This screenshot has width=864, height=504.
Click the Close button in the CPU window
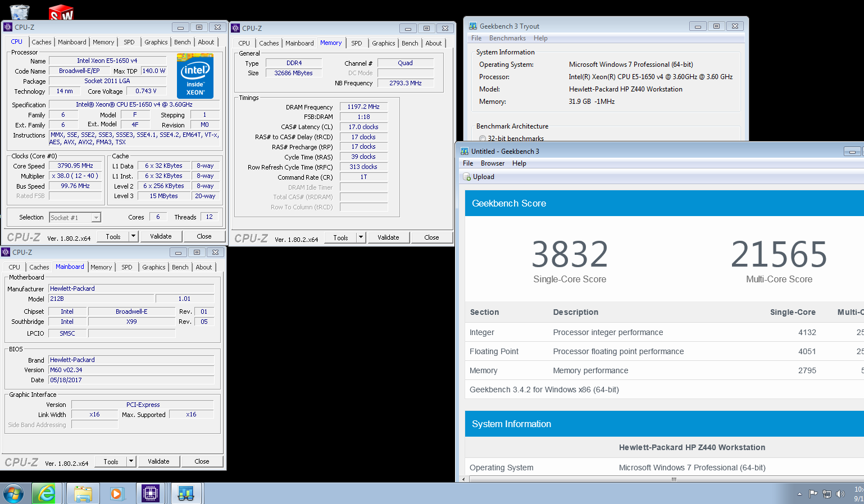pos(204,236)
